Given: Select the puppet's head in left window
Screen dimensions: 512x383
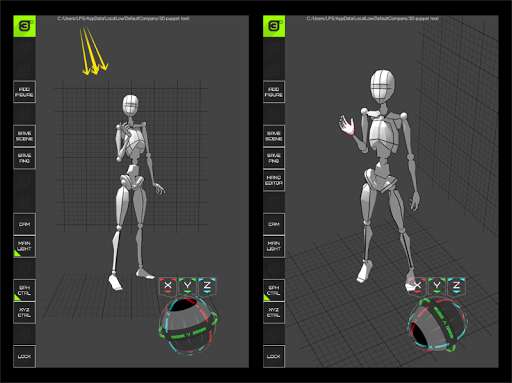Looking at the screenshot, I should click(130, 105).
